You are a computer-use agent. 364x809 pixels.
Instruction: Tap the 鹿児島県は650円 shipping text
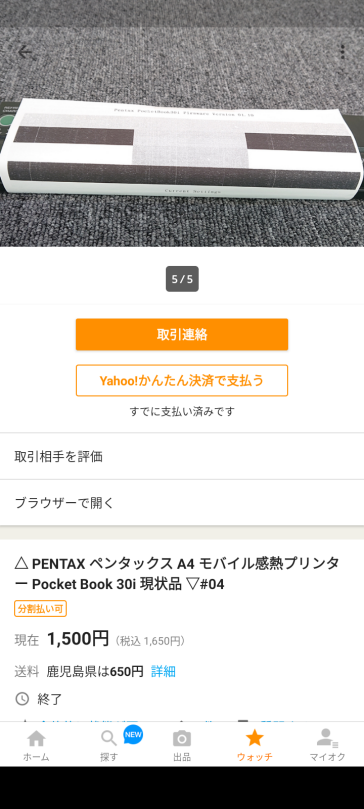(x=95, y=671)
